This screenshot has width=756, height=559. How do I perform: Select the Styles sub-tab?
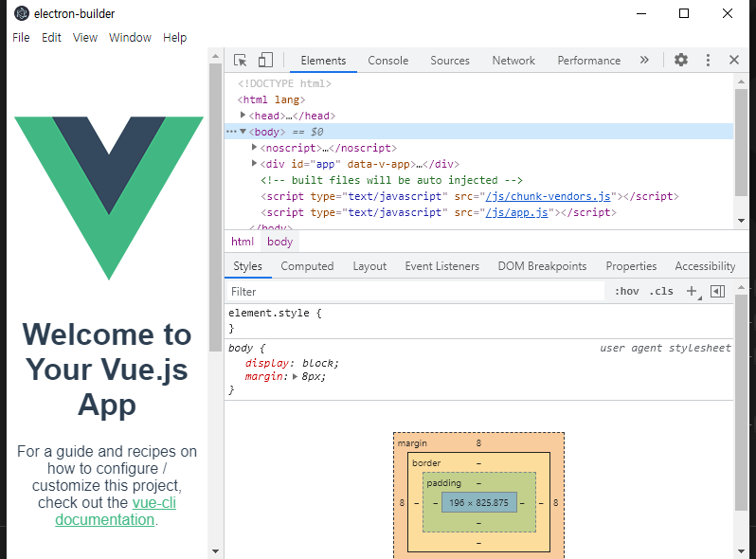click(248, 266)
